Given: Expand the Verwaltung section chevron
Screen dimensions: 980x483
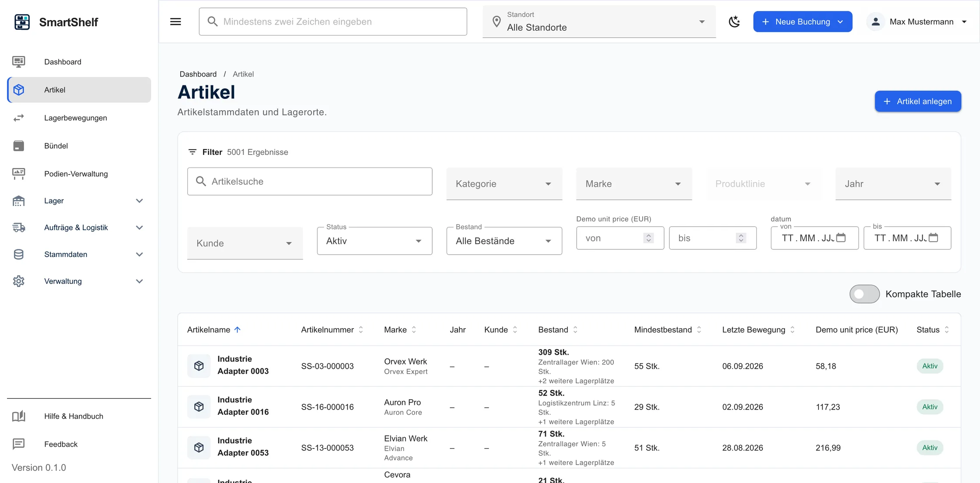Looking at the screenshot, I should click(140, 281).
